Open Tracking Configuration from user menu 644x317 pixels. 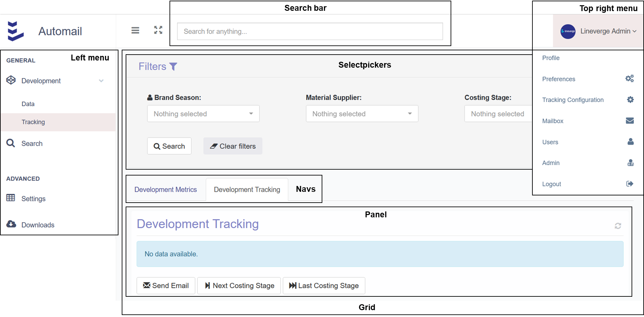[573, 100]
